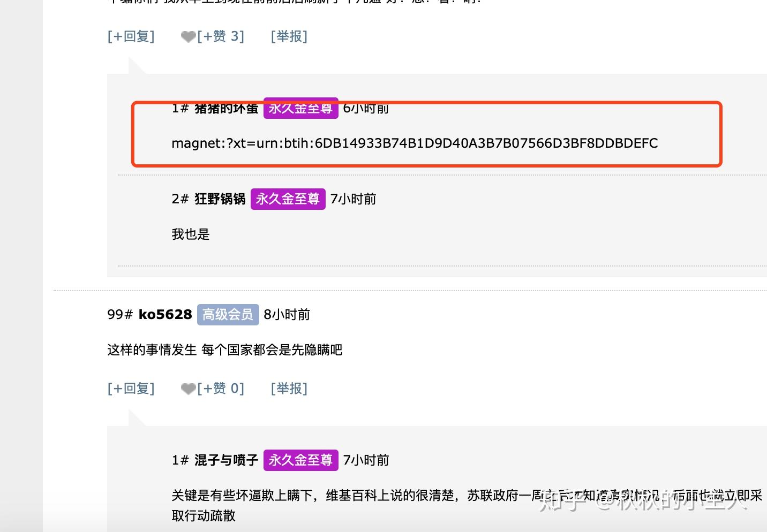Select the magnet:?xt=urn:btih link text
The image size is (767, 532).
point(415,143)
